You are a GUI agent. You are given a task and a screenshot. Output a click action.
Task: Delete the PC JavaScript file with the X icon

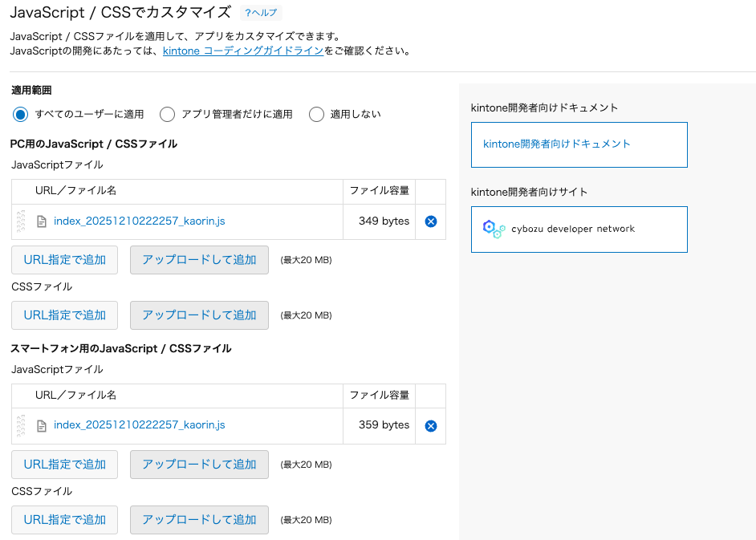430,221
